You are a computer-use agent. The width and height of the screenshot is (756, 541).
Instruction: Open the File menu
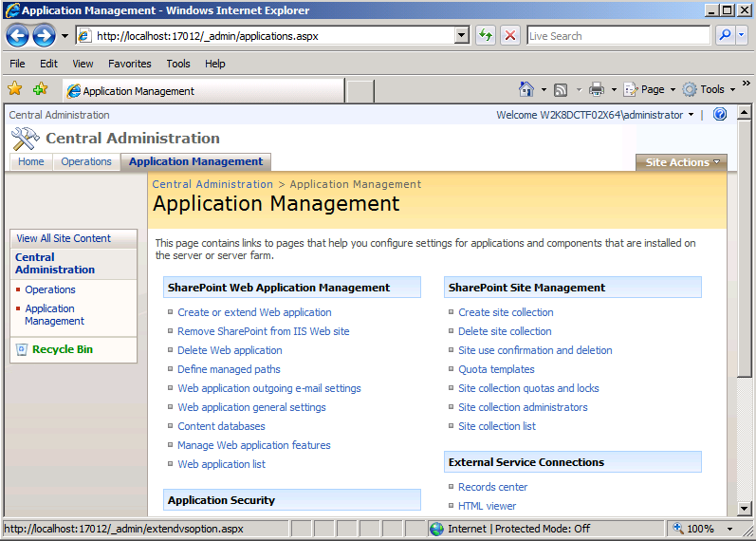(x=17, y=64)
